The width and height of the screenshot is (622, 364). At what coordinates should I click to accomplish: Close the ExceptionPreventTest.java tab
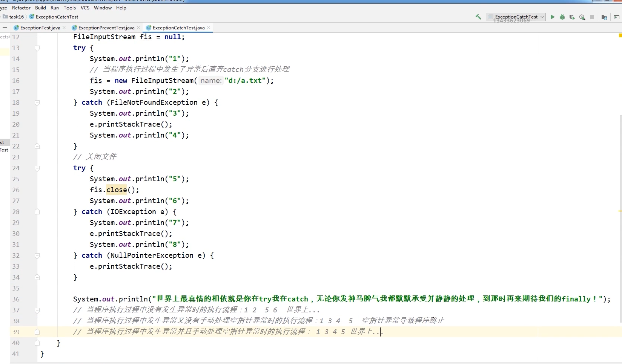[138, 28]
